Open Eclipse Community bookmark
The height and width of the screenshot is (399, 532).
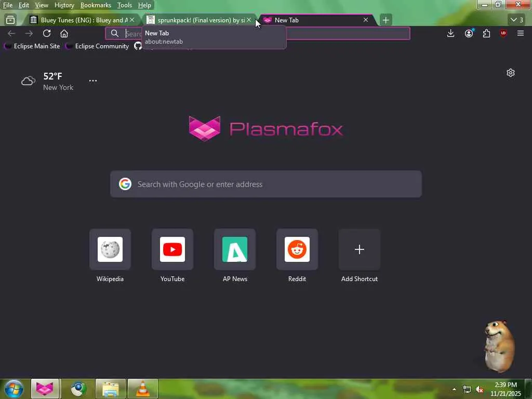click(x=97, y=46)
